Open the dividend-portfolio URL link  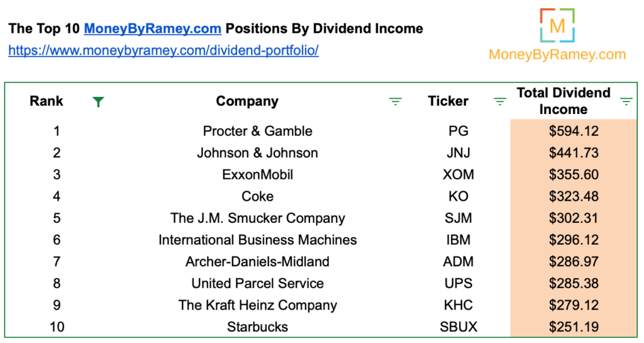[164, 50]
